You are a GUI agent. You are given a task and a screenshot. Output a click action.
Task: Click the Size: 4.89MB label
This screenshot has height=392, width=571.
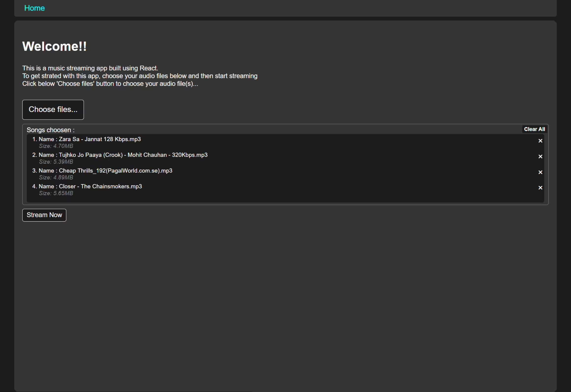tap(56, 177)
